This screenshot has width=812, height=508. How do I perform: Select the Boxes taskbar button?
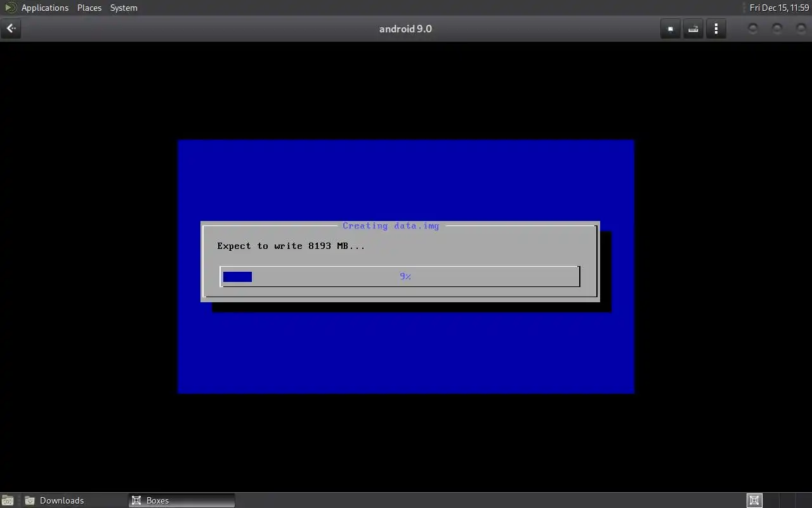pos(182,500)
